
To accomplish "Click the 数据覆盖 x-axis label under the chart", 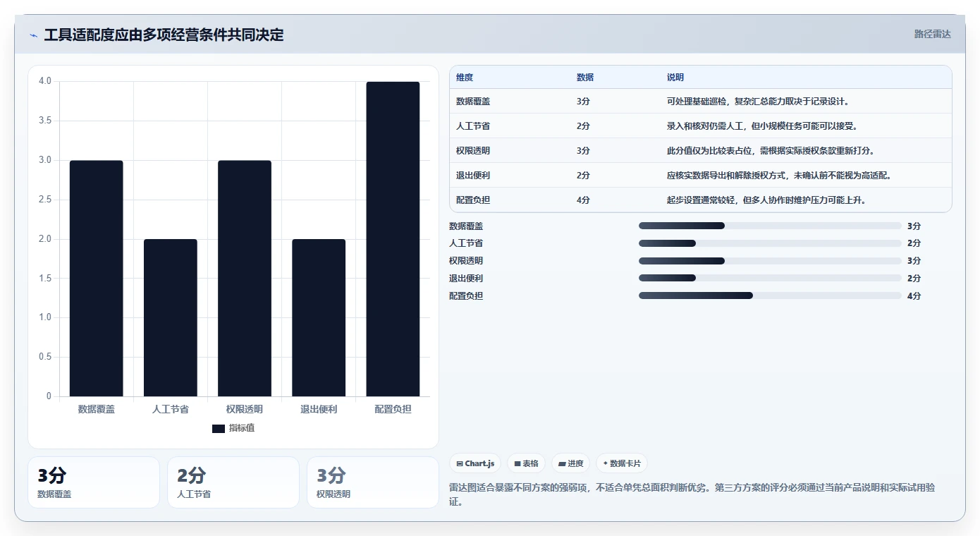I will click(x=97, y=409).
